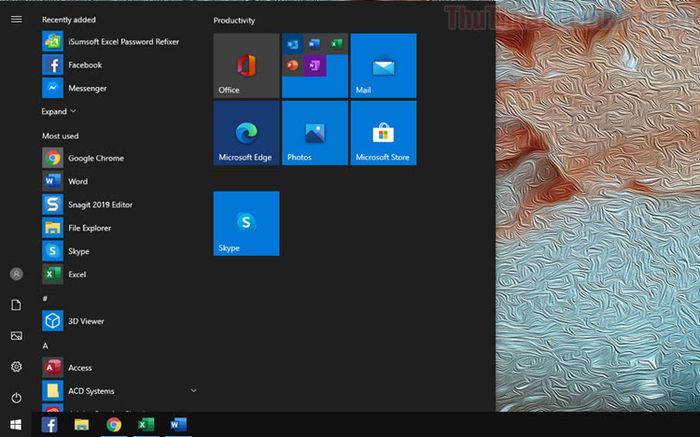This screenshot has height=437, width=700.
Task: Switch to Word on the taskbar
Action: pyautogui.click(x=179, y=425)
